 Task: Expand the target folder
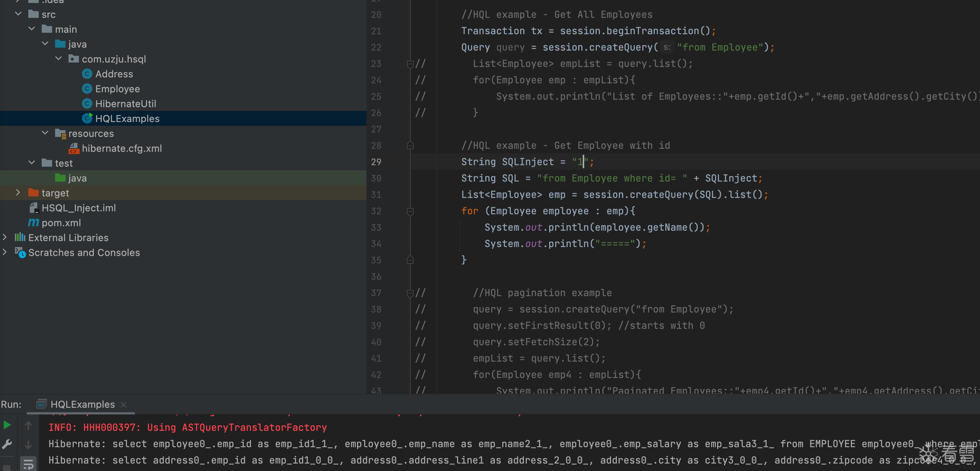[17, 193]
